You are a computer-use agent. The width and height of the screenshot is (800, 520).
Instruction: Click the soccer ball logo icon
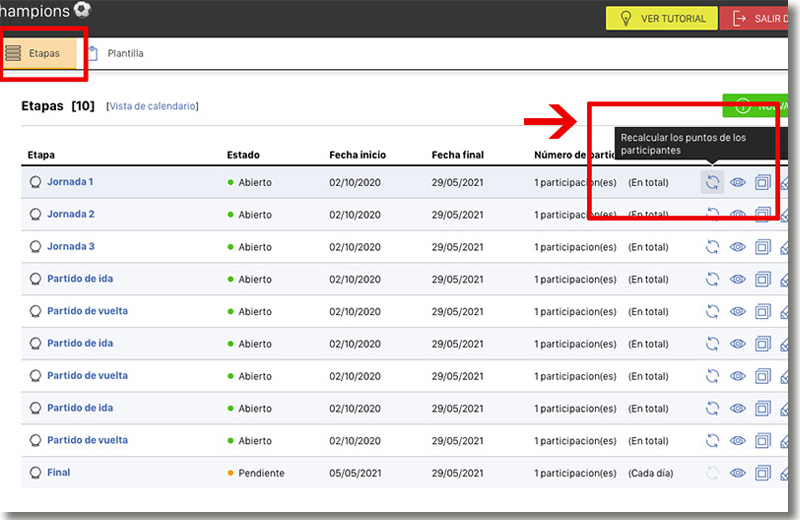[x=82, y=10]
